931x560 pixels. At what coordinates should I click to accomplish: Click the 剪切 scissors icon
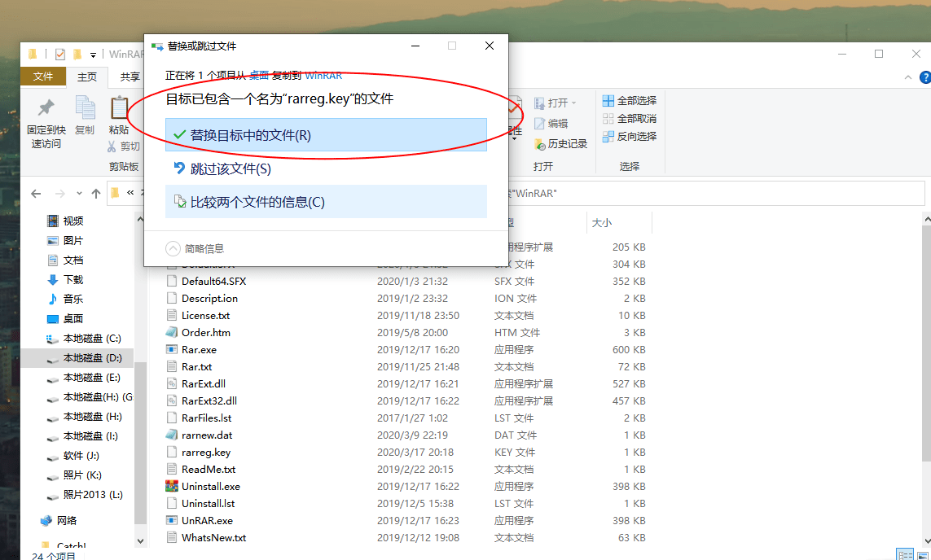pyautogui.click(x=112, y=146)
